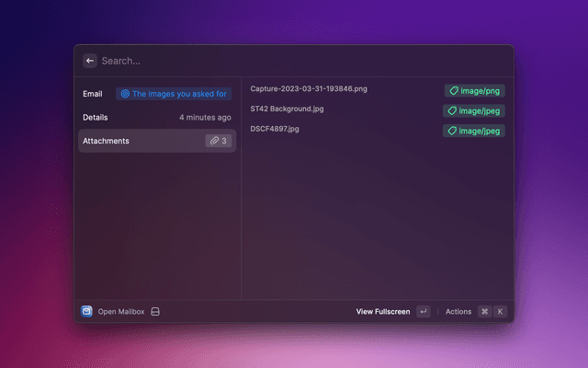Click the image/jpeg tag for DSCF4897.jpg
This screenshot has height=368, width=588.
474,131
